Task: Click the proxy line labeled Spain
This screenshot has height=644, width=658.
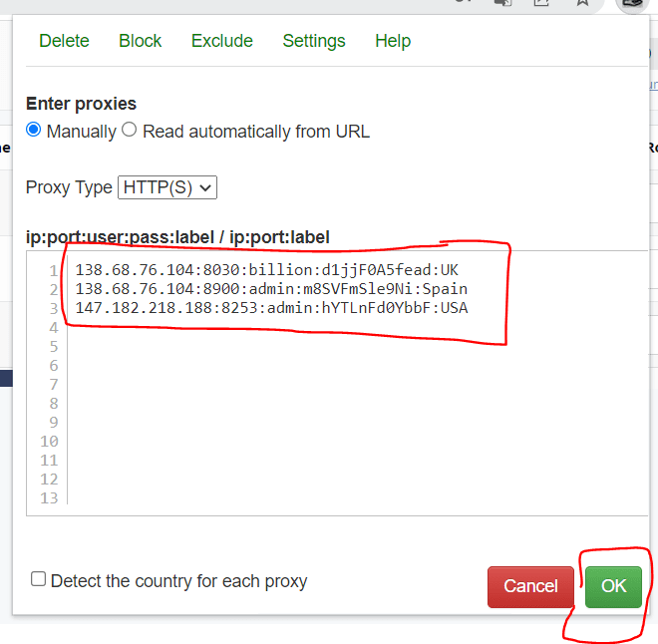Action: coord(271,289)
